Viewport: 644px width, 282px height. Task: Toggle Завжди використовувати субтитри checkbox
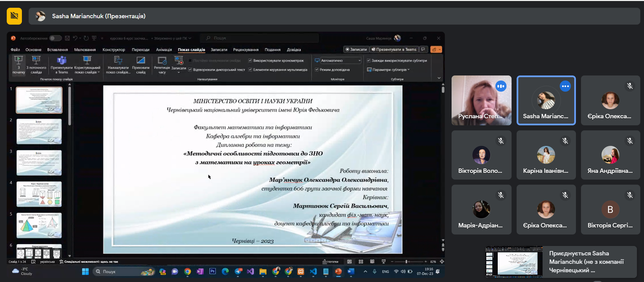(x=369, y=61)
